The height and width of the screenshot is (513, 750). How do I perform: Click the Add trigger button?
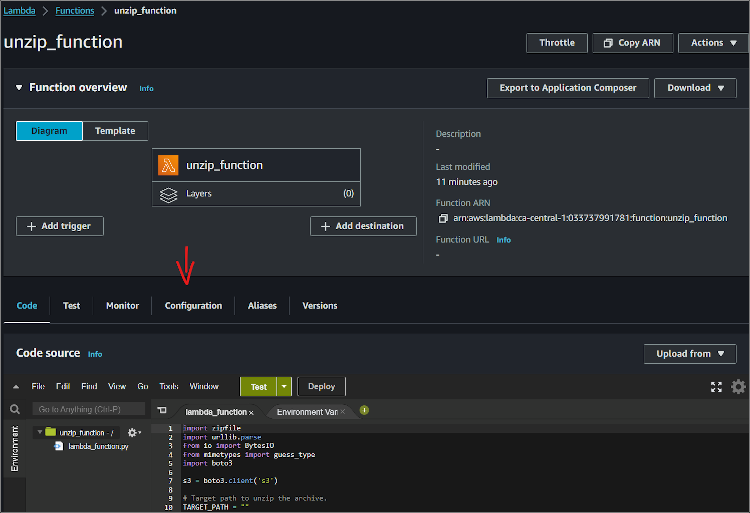60,226
